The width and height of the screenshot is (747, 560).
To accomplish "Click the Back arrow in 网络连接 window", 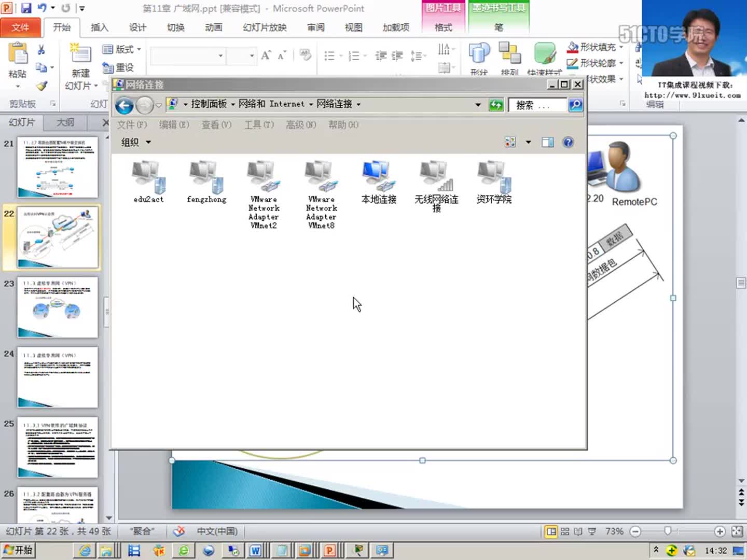I will tap(124, 105).
